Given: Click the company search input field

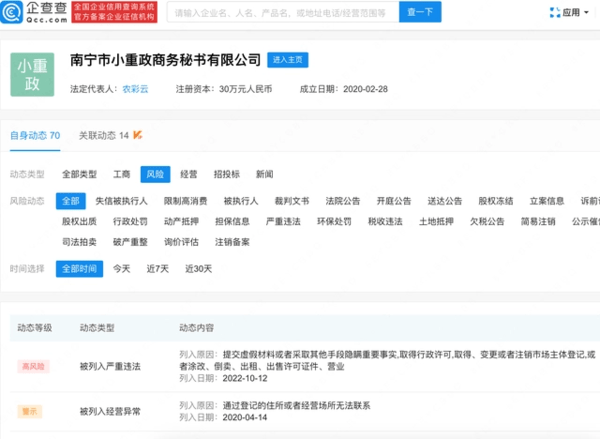Looking at the screenshot, I should tap(283, 12).
